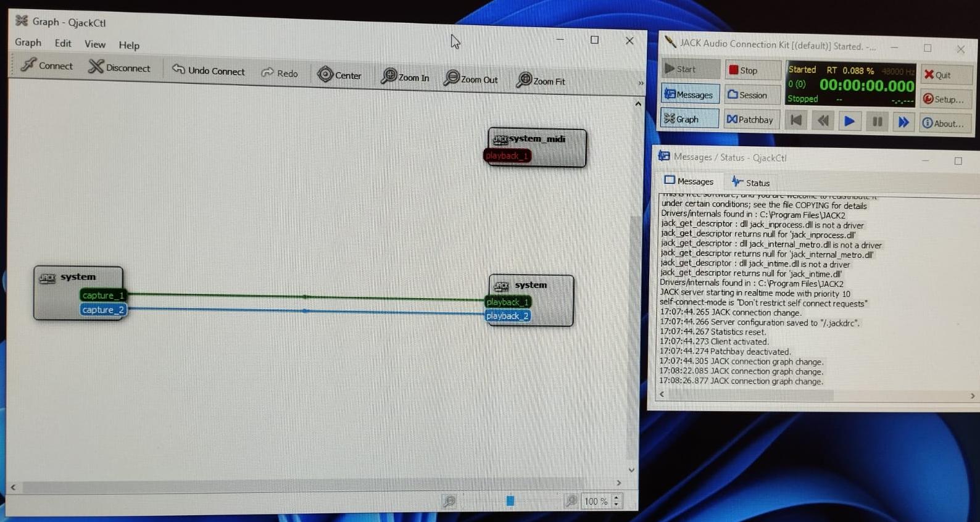Switch to the Status tab
Screen dimensions: 980x522
(x=751, y=183)
